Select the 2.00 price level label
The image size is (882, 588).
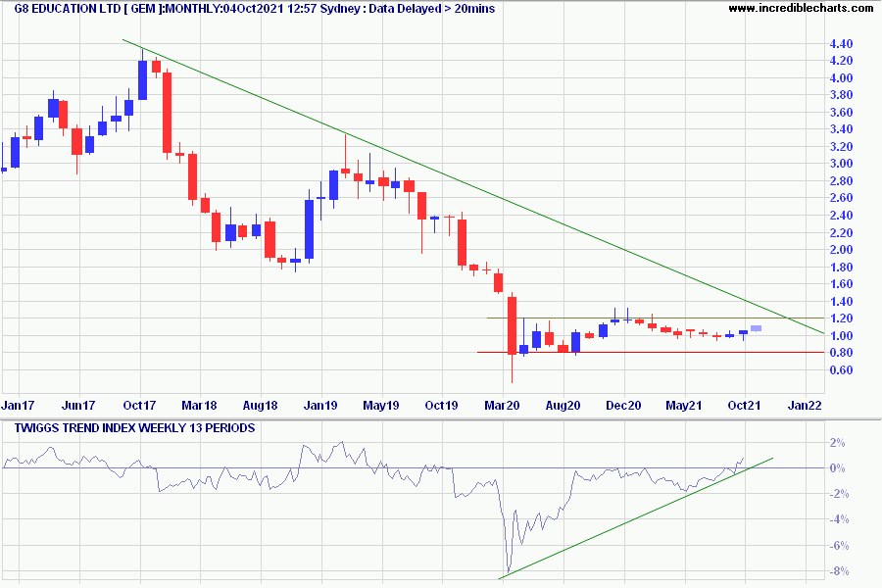[841, 250]
